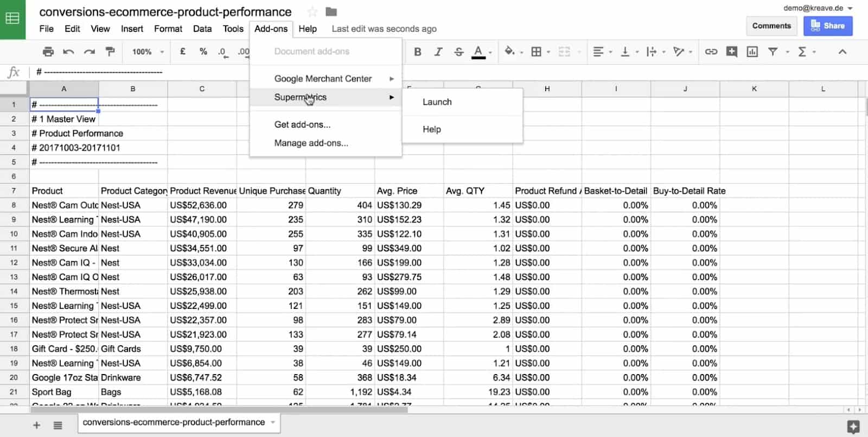Click the Redo arrow icon
The width and height of the screenshot is (868, 437).
[x=89, y=52]
